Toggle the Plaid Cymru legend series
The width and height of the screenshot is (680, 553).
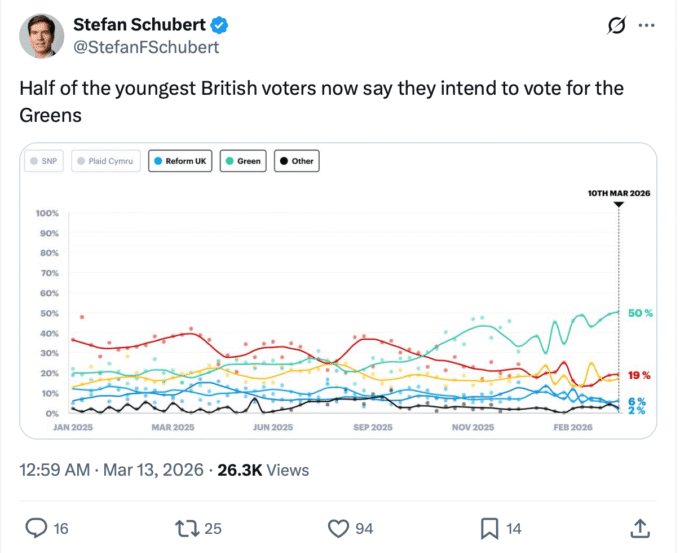[106, 160]
